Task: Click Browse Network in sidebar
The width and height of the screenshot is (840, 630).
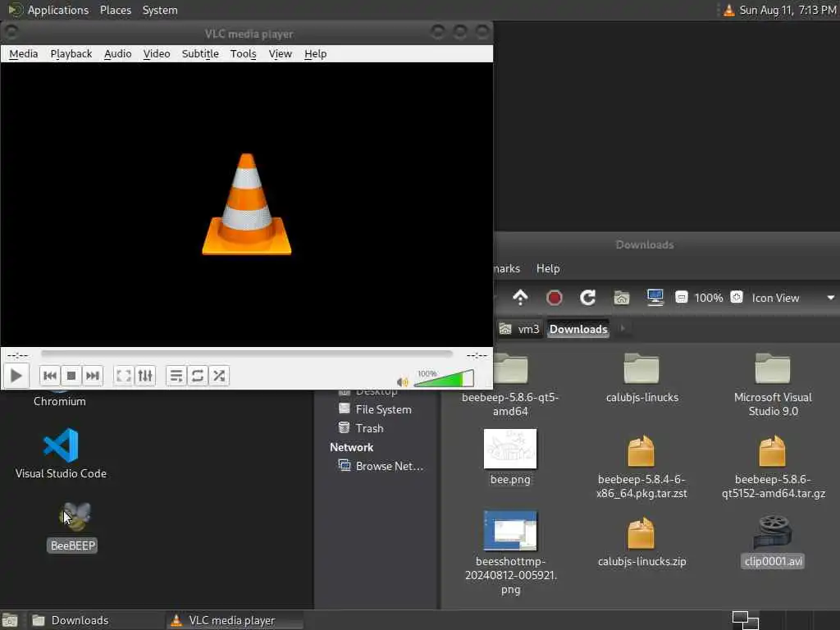Action: click(381, 466)
